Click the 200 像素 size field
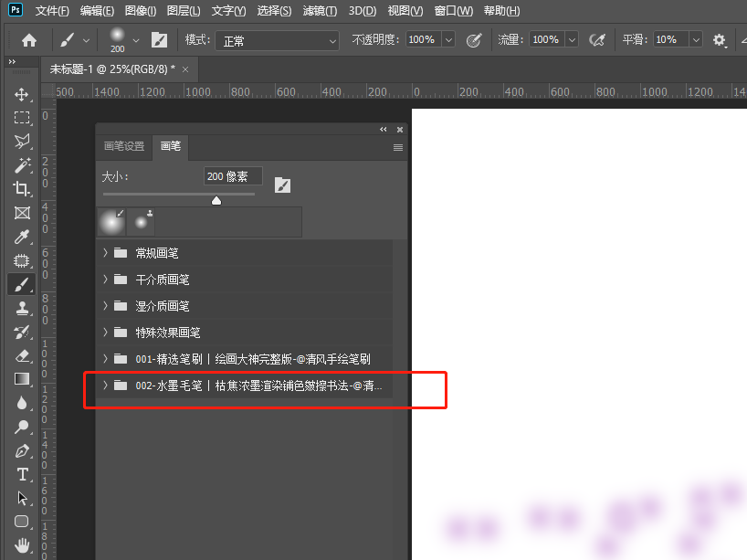747x560 pixels. 233,176
